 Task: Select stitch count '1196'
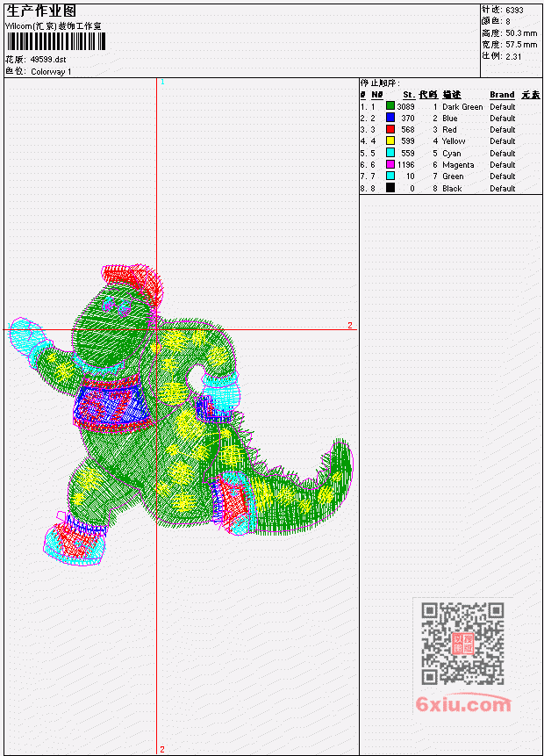tap(405, 165)
